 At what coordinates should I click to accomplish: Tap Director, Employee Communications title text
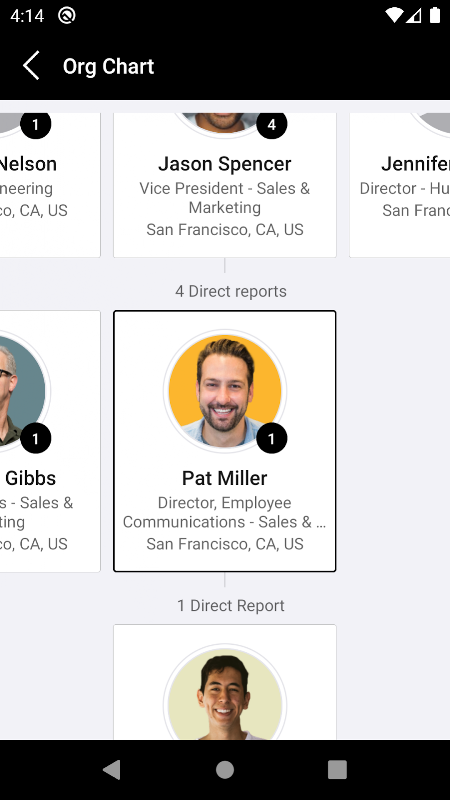(225, 512)
